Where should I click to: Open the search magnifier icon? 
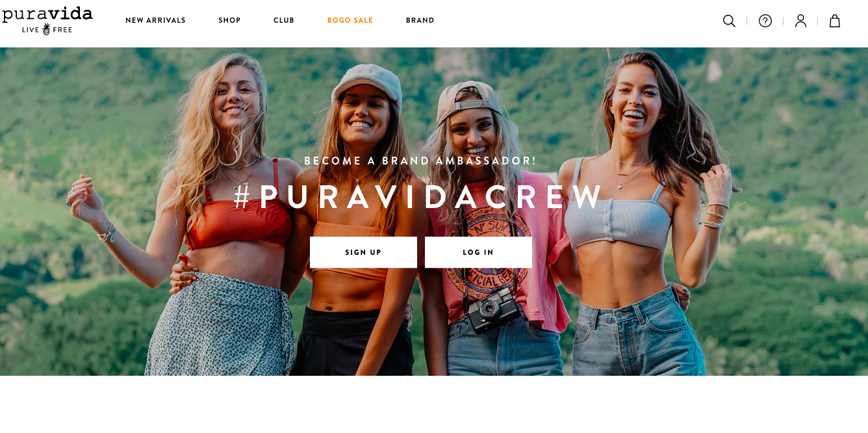tap(729, 21)
